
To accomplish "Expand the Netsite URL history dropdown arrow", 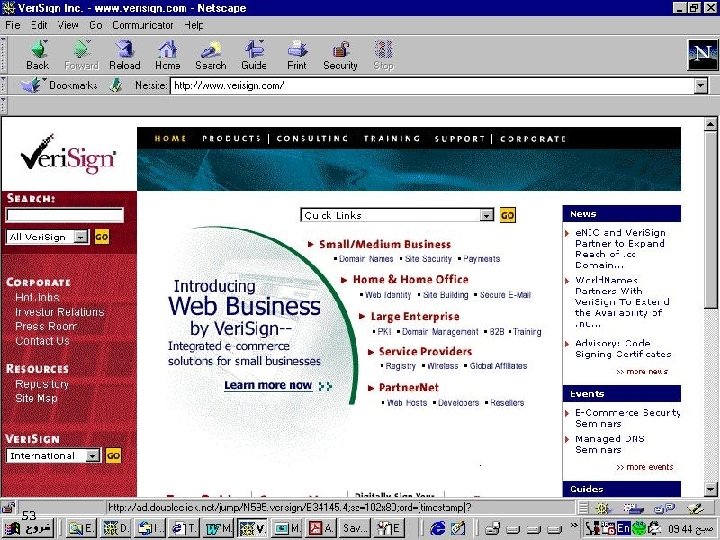I will click(700, 85).
